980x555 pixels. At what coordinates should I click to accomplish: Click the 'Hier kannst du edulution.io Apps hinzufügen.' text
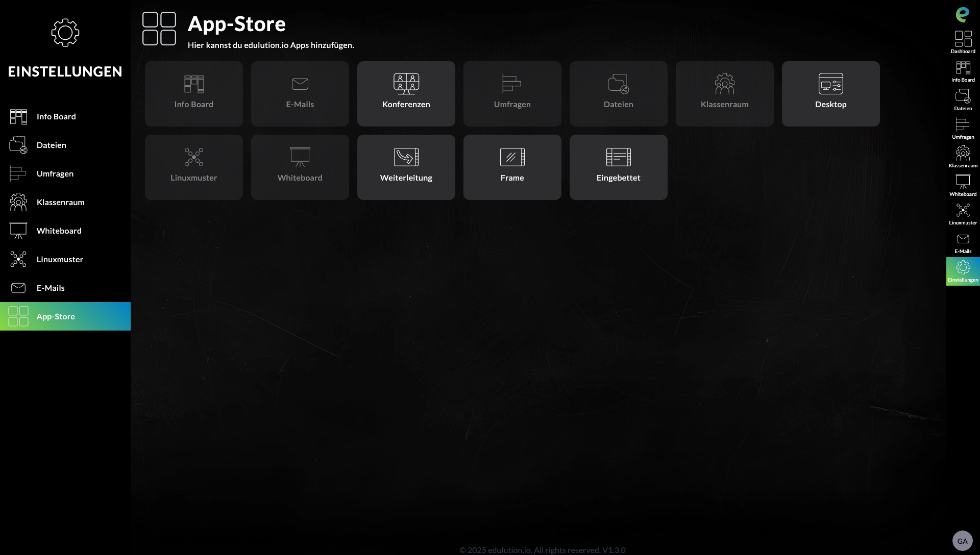(271, 45)
